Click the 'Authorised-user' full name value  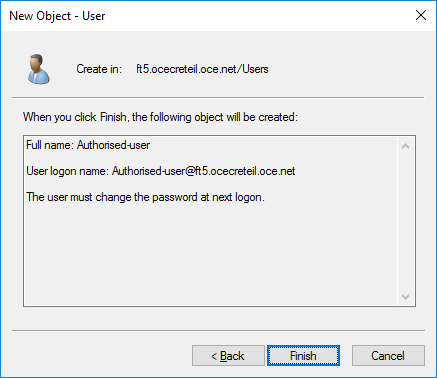(113, 145)
